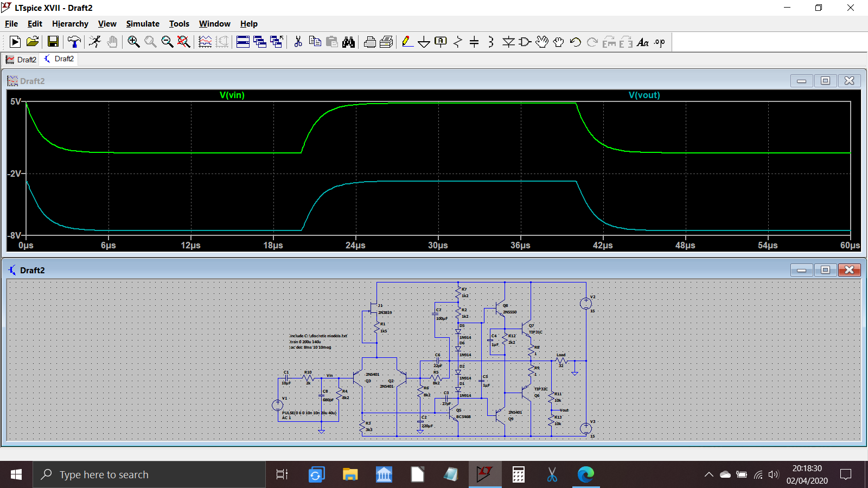Viewport: 868px width, 488px height.
Task: Add Text with Aa tool
Action: 642,42
